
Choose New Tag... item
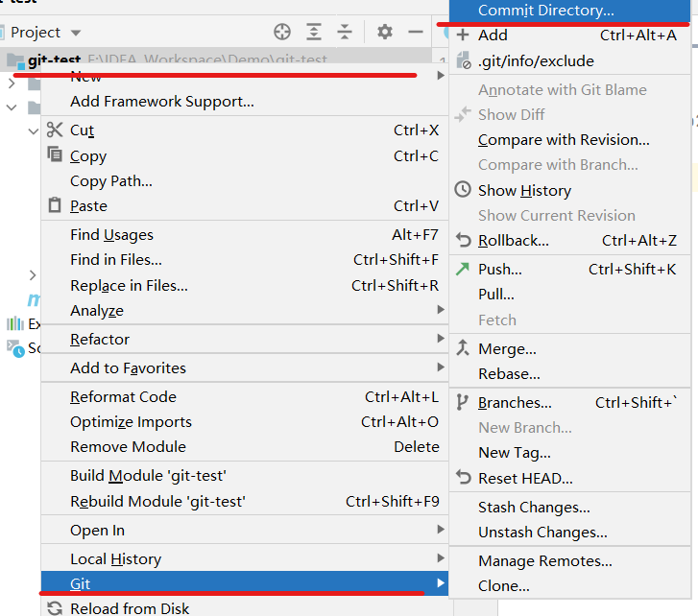[569, 452]
